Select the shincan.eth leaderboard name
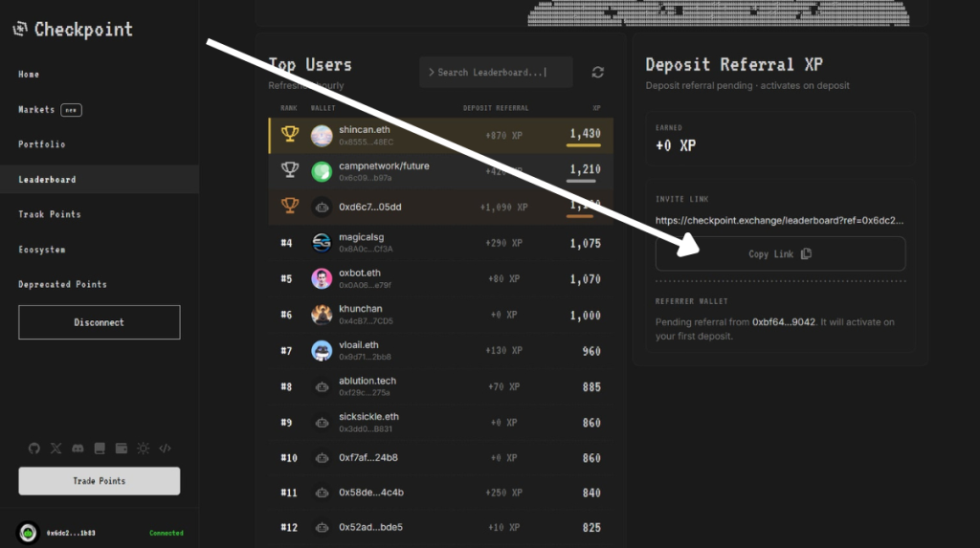Image resolution: width=980 pixels, height=548 pixels. [x=365, y=129]
